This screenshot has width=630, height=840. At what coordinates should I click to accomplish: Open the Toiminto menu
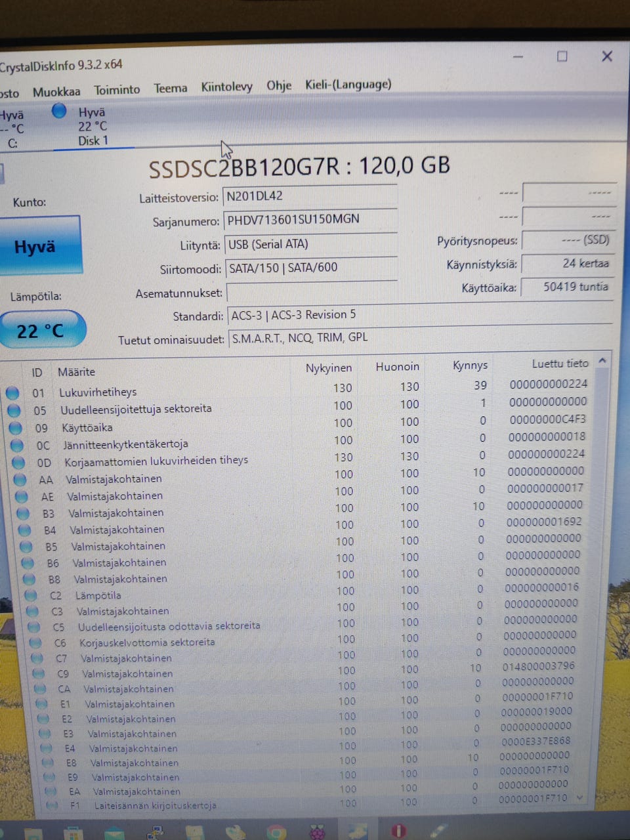tap(117, 89)
